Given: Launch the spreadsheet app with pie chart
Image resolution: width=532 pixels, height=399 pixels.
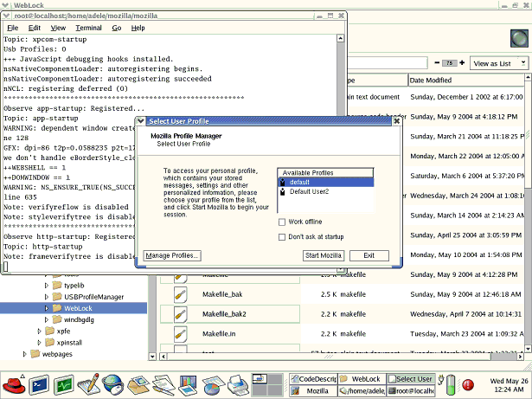Looking at the screenshot, I should coord(213,386).
